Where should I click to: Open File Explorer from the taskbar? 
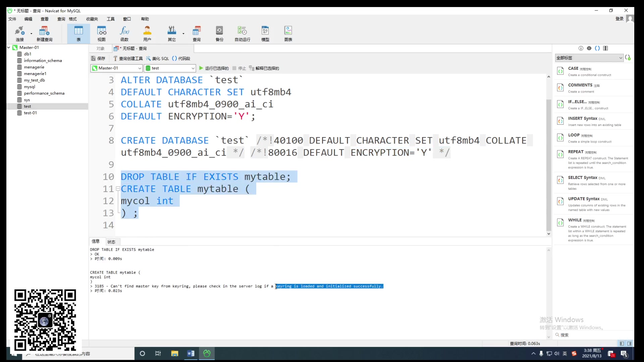click(175, 354)
